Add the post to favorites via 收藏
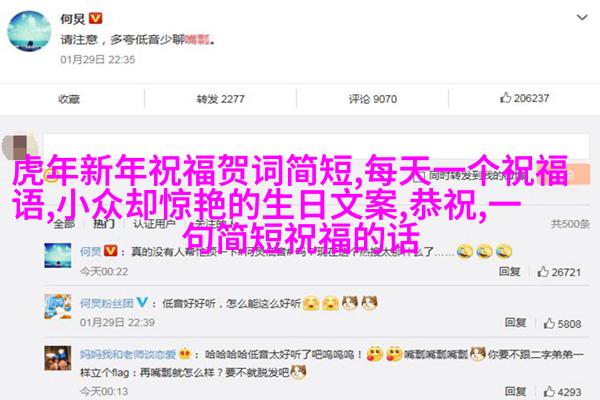The image size is (600, 400). click(x=69, y=99)
